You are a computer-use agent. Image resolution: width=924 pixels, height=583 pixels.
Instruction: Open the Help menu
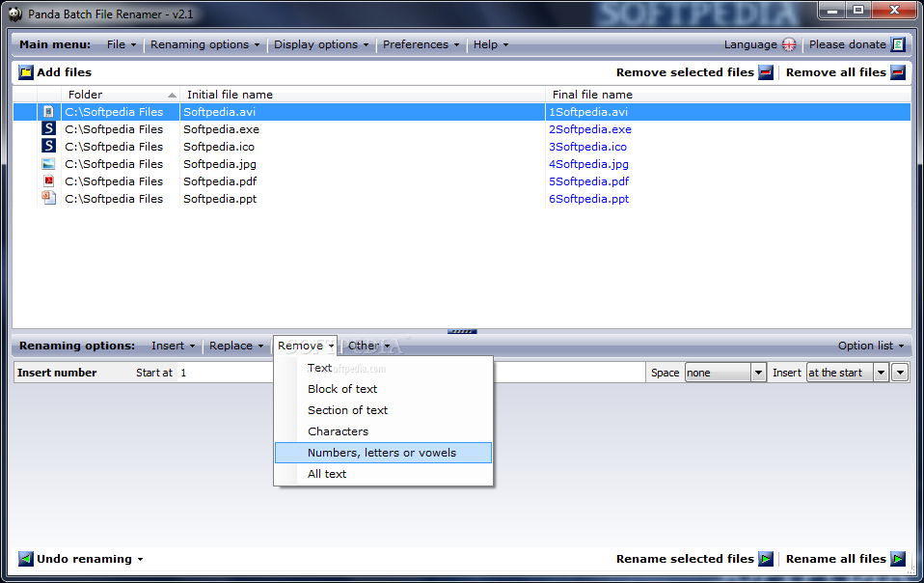coord(491,44)
